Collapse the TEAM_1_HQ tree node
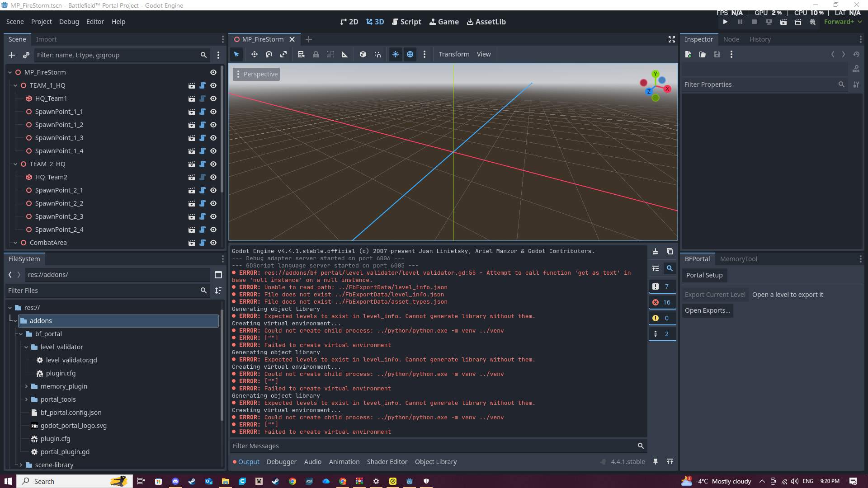The width and height of the screenshot is (868, 488). pos(15,85)
